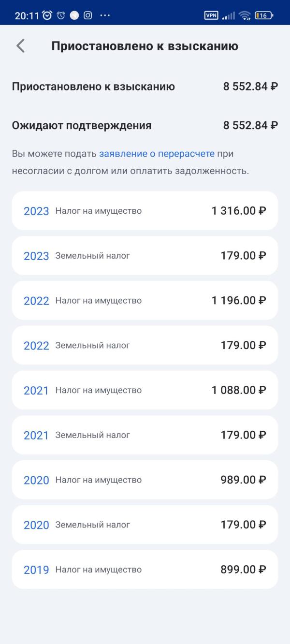290x644 pixels.
Task: Tap the Ожидают подтверждения total row
Action: pyautogui.click(x=145, y=126)
